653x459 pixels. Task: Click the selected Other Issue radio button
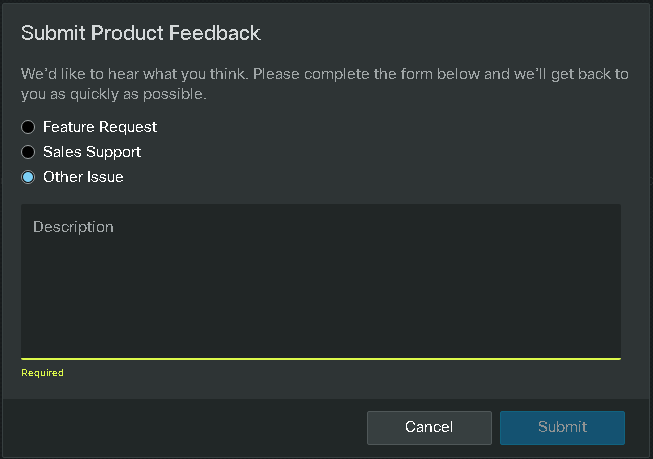tap(28, 177)
